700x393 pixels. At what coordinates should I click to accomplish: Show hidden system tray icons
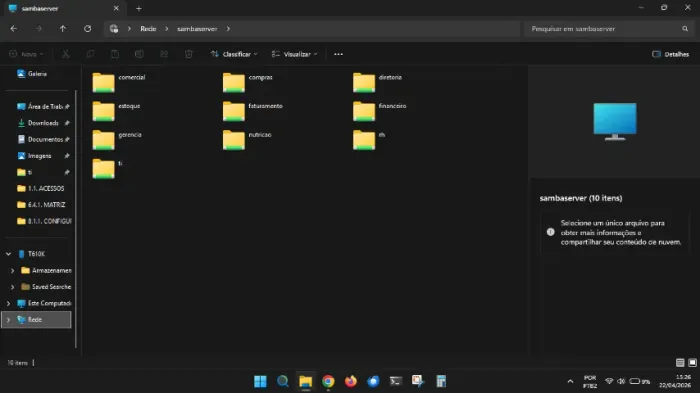570,381
